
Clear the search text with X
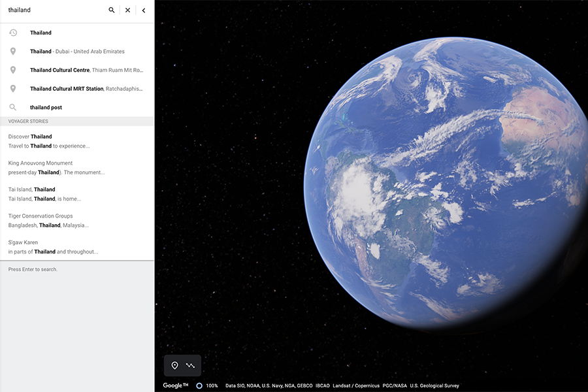click(x=128, y=10)
